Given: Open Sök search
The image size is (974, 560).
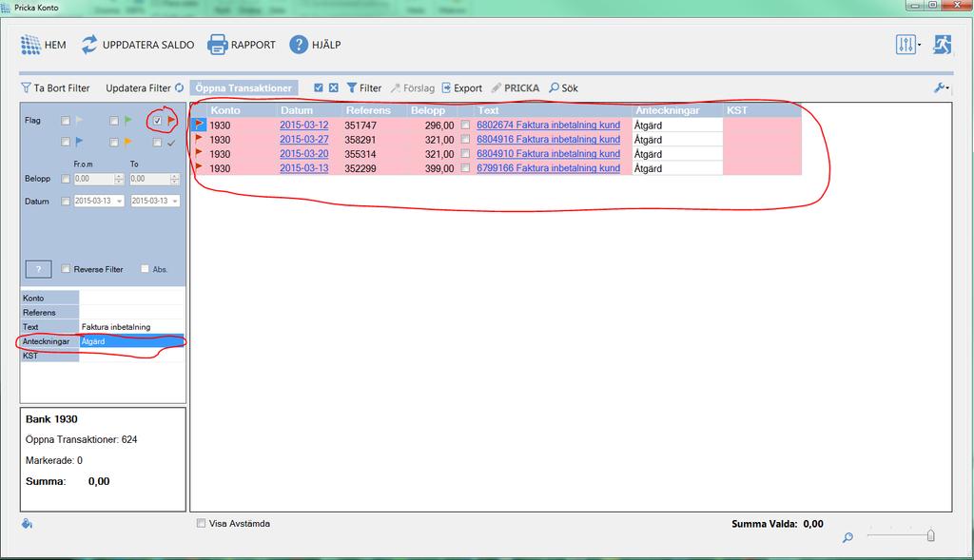Looking at the screenshot, I should click(x=563, y=88).
